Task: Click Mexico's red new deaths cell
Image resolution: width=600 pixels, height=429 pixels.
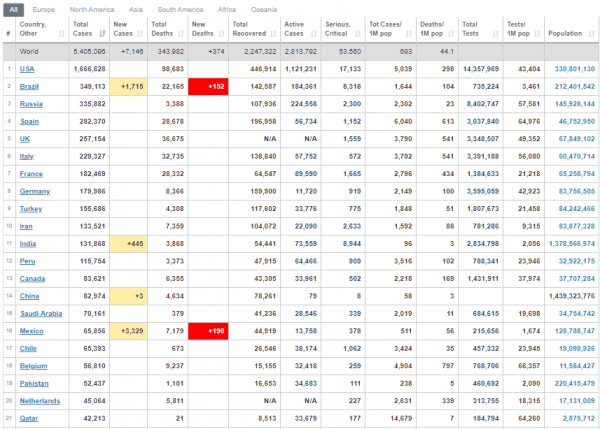Action: [x=208, y=331]
